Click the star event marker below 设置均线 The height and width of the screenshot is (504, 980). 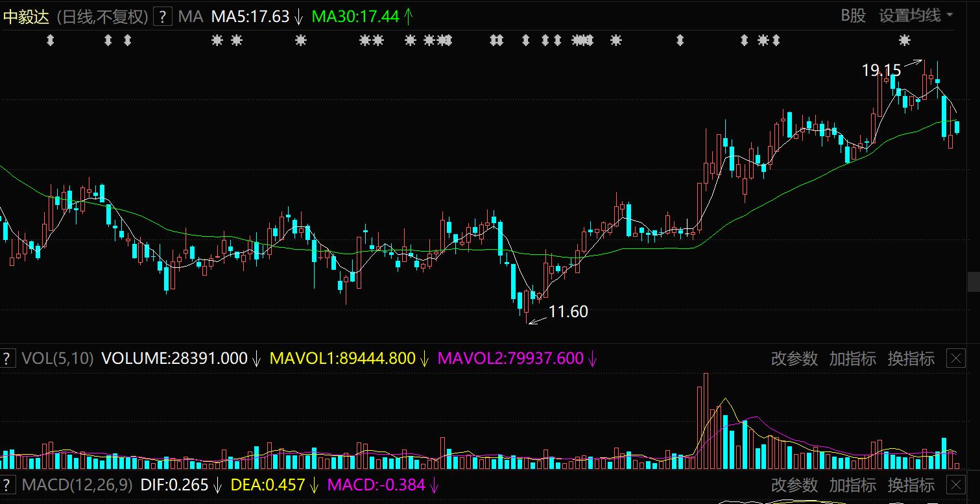(905, 41)
